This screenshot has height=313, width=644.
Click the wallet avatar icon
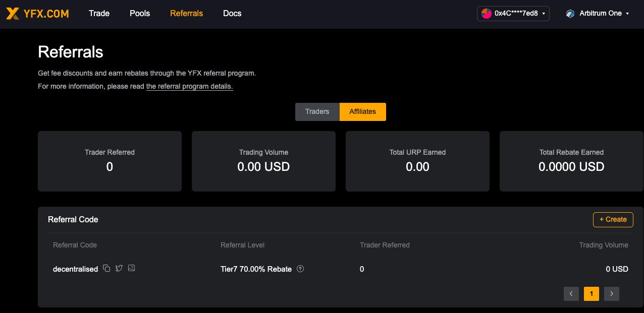(486, 14)
